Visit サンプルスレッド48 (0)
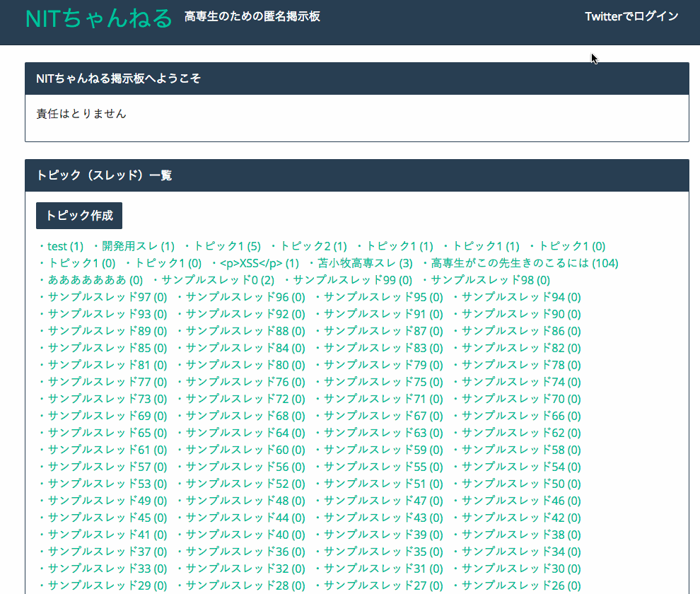This screenshot has height=594, width=700. coord(245,501)
